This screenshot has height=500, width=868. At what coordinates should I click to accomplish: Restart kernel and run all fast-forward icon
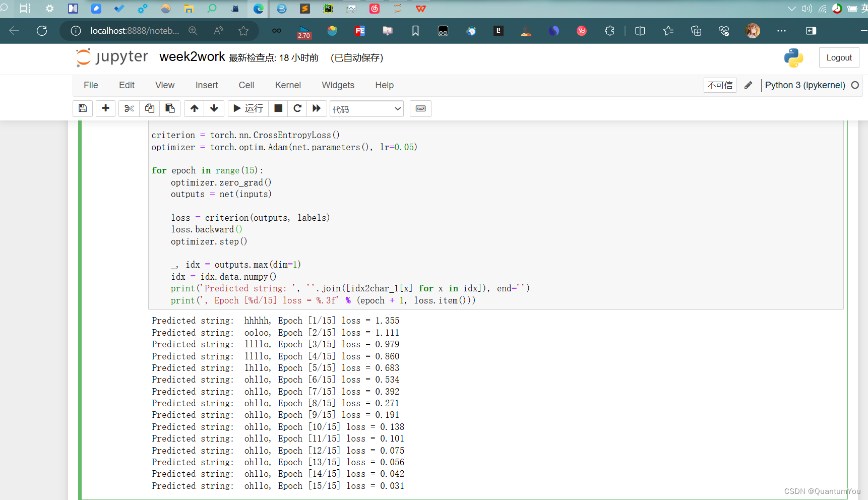point(317,108)
